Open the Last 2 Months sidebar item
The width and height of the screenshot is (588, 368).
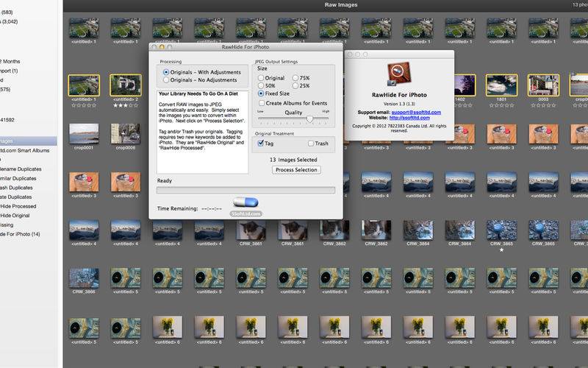coord(10,61)
